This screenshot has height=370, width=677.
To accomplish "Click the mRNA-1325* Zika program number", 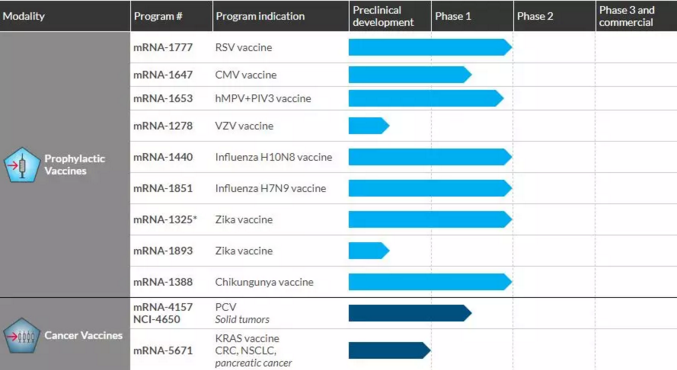I will click(165, 219).
